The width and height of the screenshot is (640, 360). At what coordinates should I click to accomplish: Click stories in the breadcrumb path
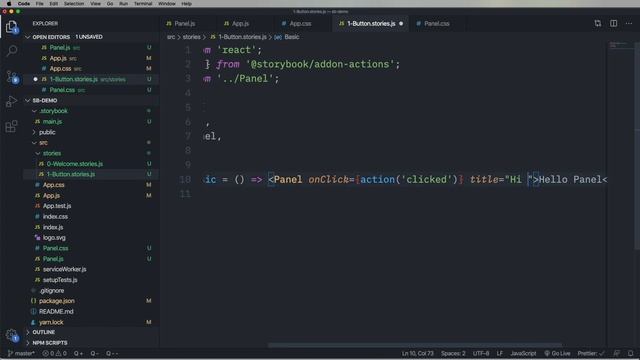[191, 37]
